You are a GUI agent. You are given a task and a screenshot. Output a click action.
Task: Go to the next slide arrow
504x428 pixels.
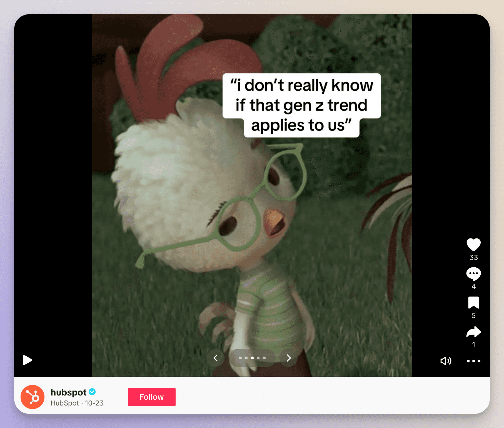[289, 358]
